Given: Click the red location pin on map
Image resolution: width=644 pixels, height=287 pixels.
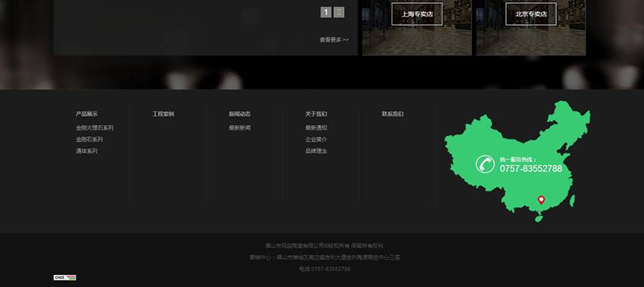Looking at the screenshot, I should click(541, 200).
